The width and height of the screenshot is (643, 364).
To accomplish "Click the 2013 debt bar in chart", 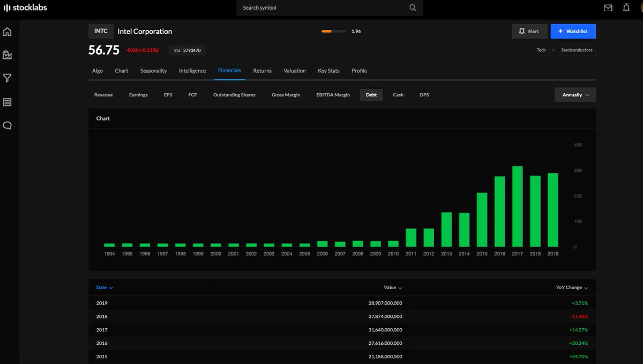I will tap(446, 229).
